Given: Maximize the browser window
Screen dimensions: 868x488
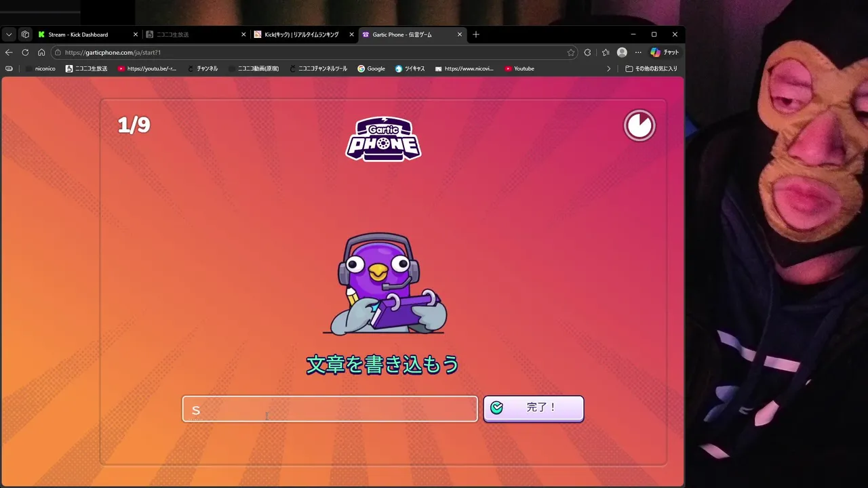Looking at the screenshot, I should (x=654, y=35).
